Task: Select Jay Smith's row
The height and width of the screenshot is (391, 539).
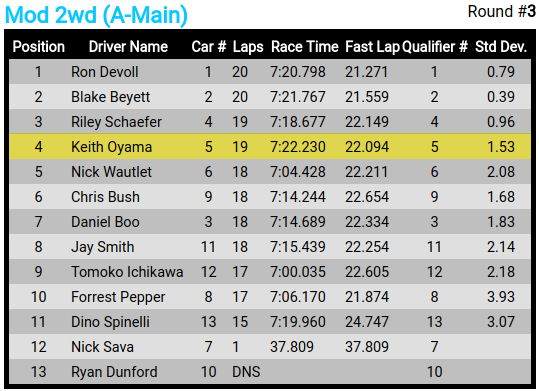Action: coord(270,247)
